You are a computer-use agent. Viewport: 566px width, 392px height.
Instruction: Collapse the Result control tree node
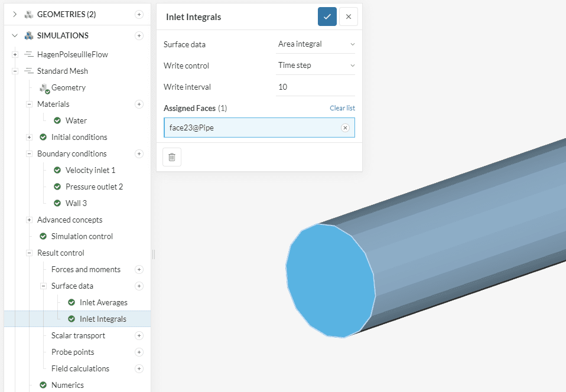click(29, 253)
